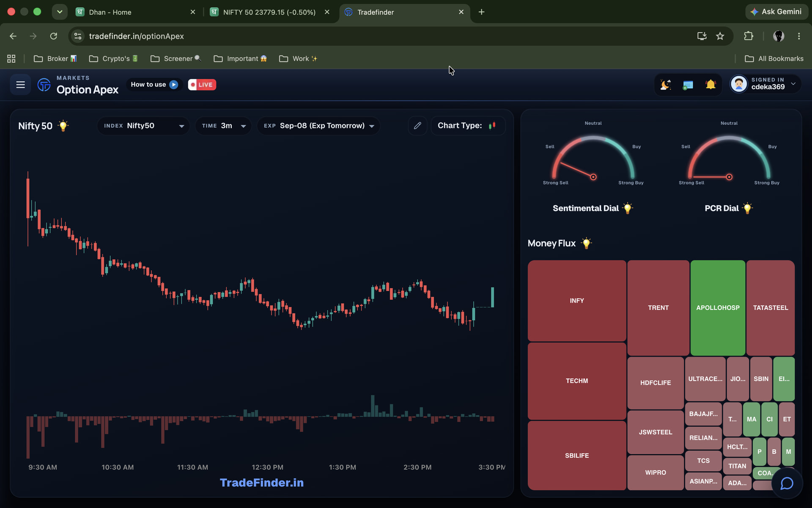Image resolution: width=812 pixels, height=508 pixels.
Task: Open the apps grid shortcut
Action: (11, 58)
